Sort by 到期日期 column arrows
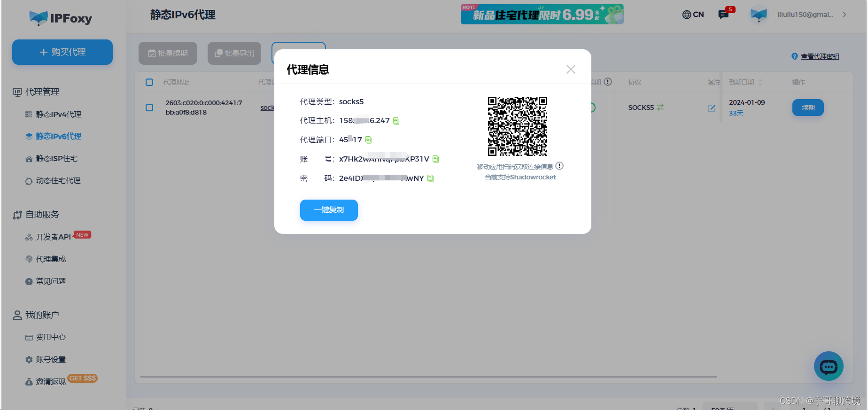 (760, 82)
